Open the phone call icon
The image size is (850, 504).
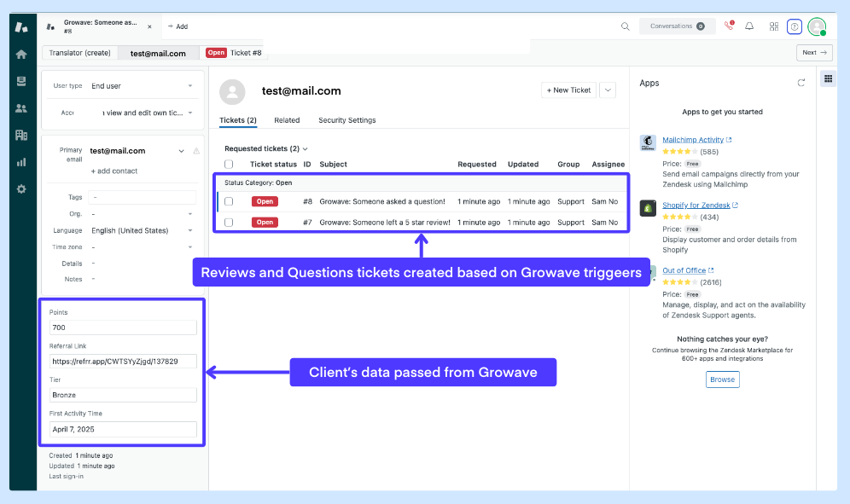(x=729, y=26)
